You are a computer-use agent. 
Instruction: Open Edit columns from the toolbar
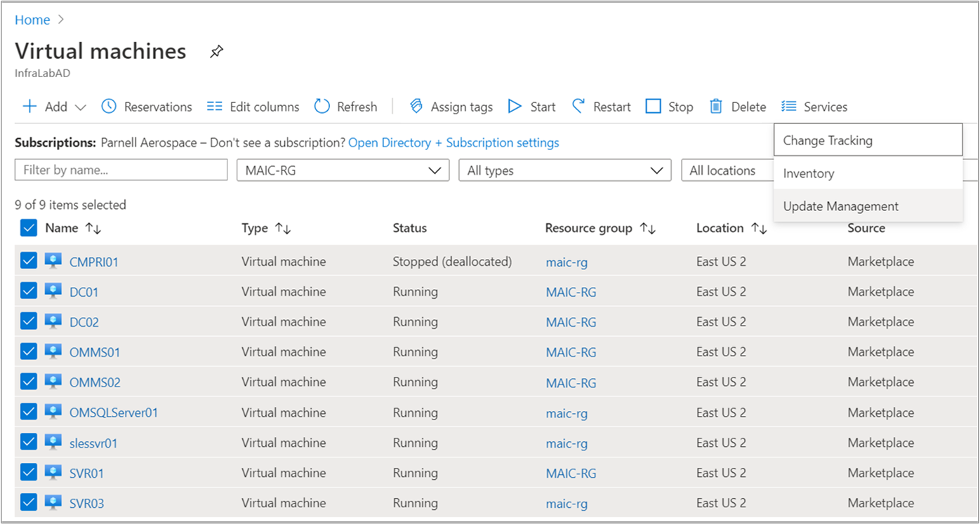point(253,107)
